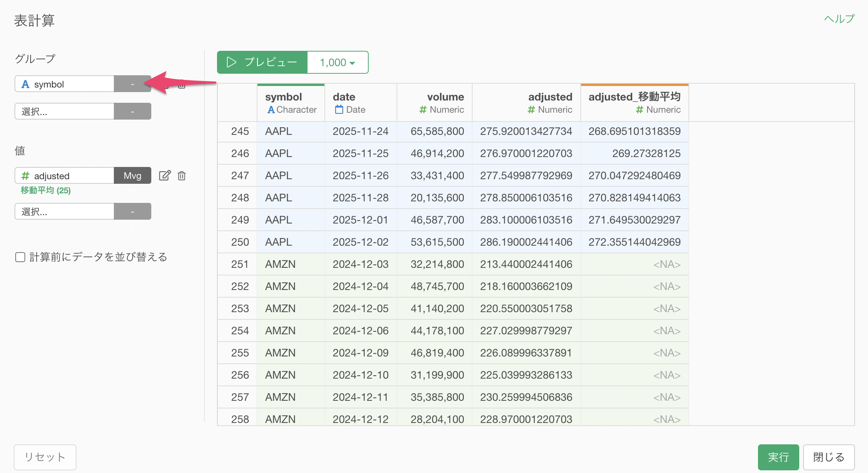Open the ヘルプ link
The height and width of the screenshot is (473, 868).
coord(839,19)
